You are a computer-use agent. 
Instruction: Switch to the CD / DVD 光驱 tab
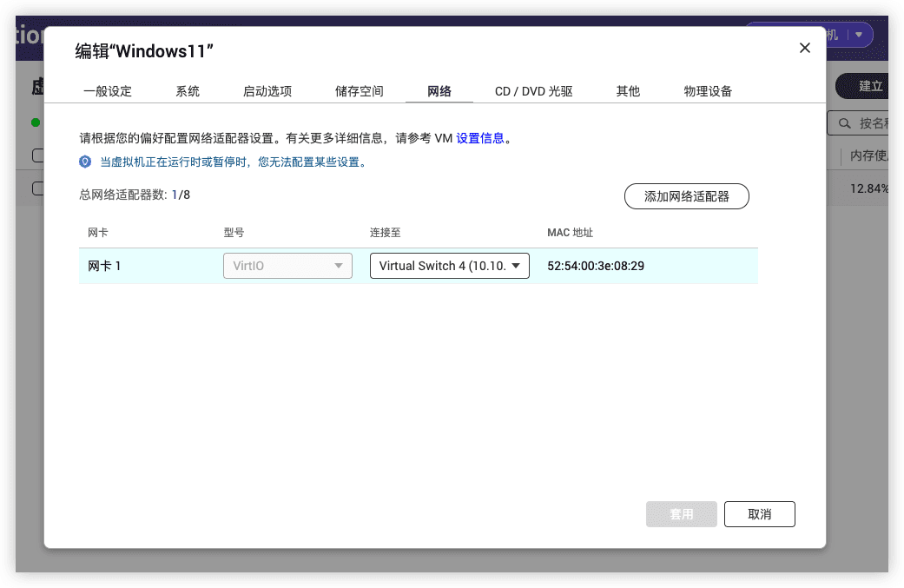tap(533, 91)
